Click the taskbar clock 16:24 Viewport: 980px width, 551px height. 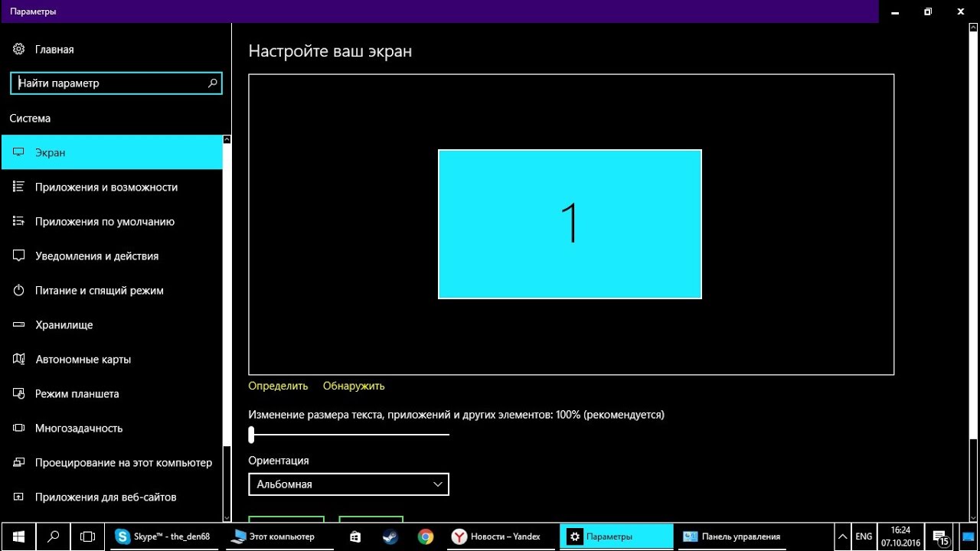(901, 536)
